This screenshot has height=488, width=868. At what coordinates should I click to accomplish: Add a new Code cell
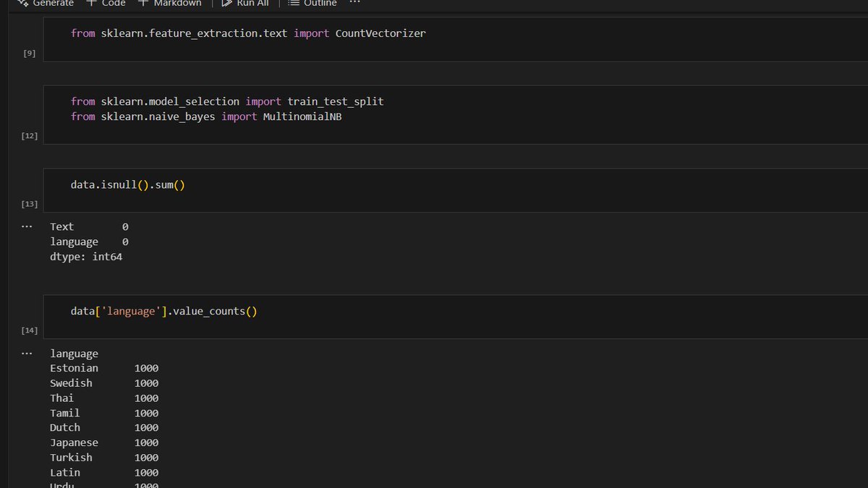(106, 3)
